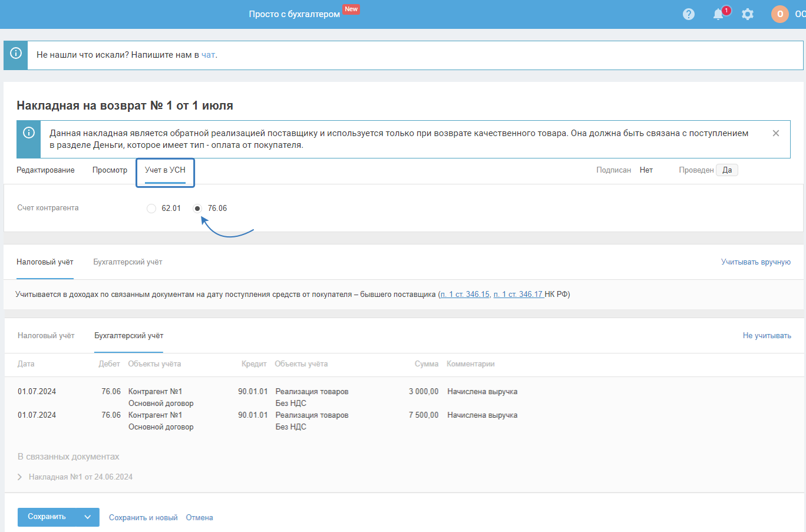Click info icon in chat banner

coord(16,54)
